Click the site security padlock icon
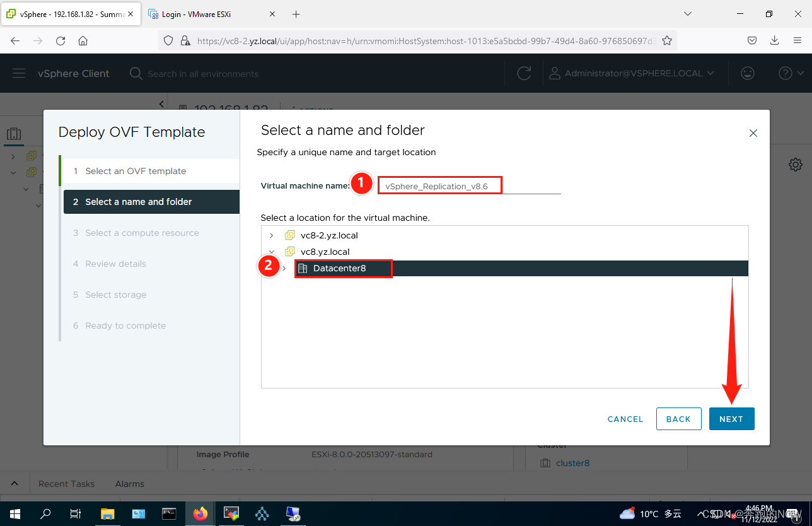The image size is (812, 526). coord(185,40)
